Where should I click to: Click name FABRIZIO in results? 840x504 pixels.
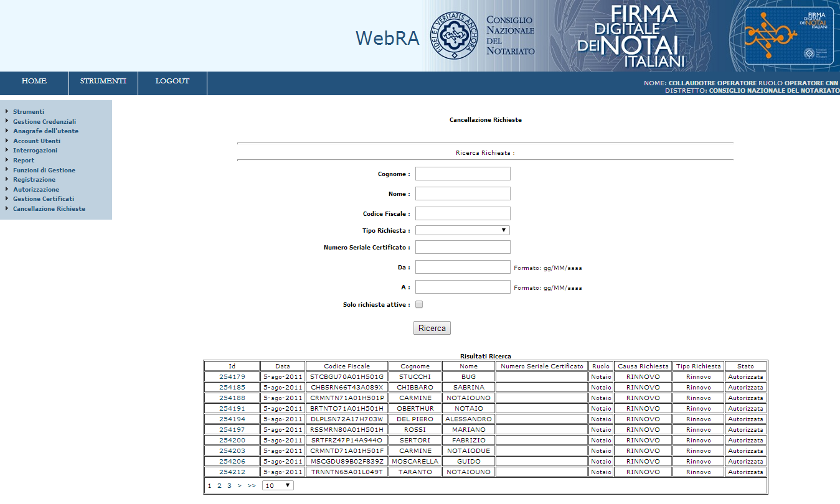pos(469,440)
